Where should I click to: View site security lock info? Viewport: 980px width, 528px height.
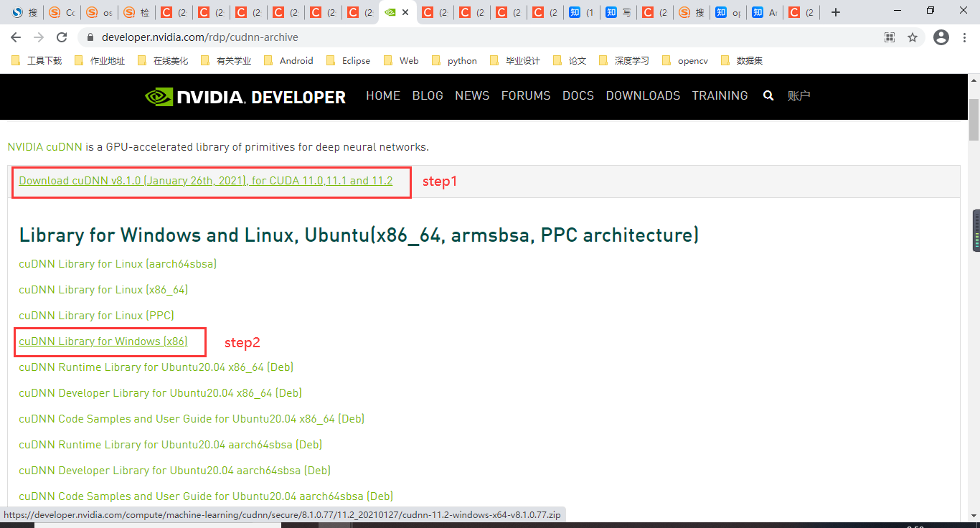(90, 37)
